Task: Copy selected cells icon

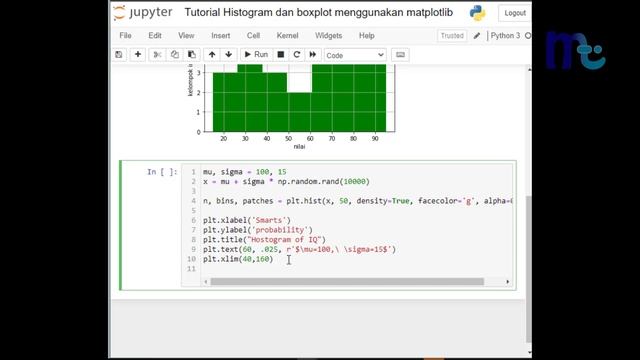Action: pos(174,55)
